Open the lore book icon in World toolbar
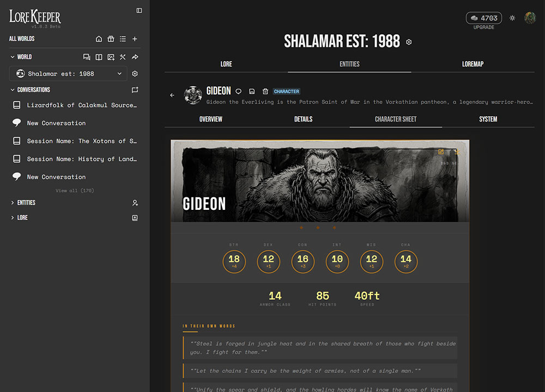Viewport: 545px width, 392px height. 99,57
